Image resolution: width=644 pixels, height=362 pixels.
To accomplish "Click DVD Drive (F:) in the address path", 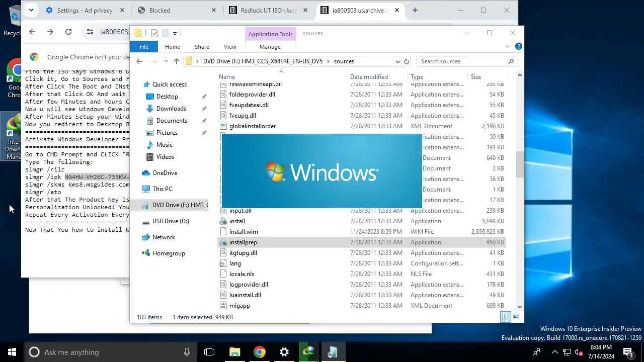I will [x=263, y=61].
